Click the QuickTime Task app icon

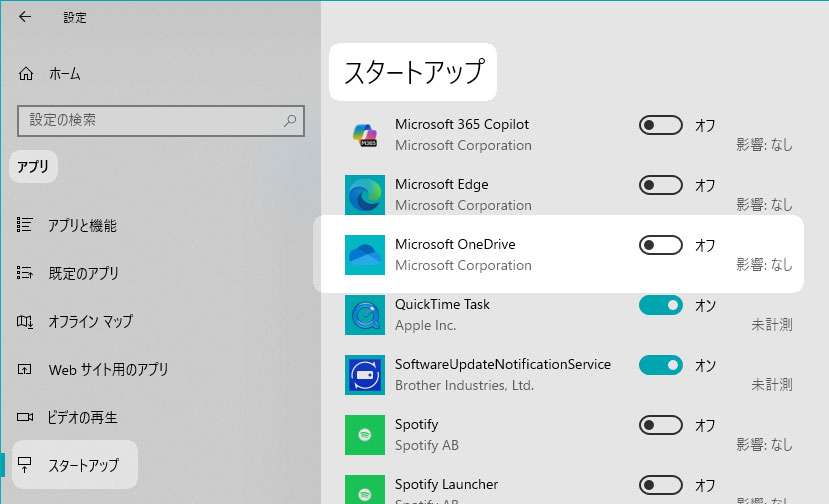coord(365,315)
